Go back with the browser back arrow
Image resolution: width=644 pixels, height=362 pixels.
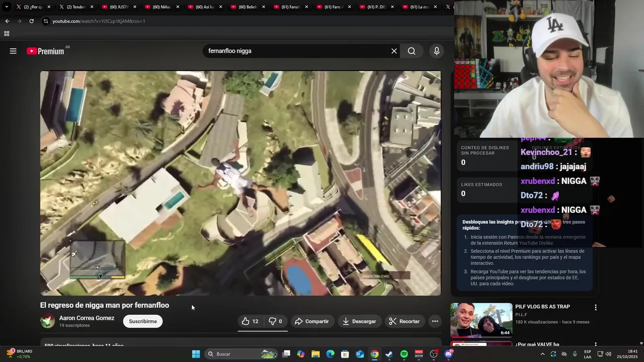tap(7, 21)
